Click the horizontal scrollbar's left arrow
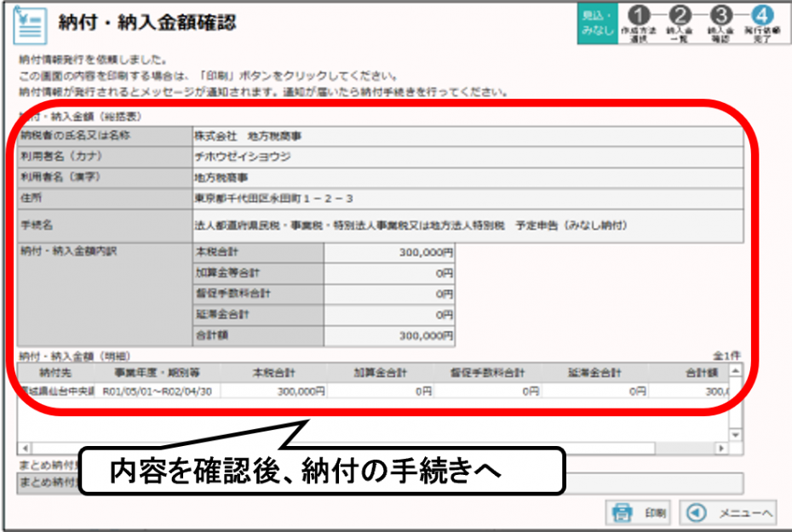 (23, 448)
